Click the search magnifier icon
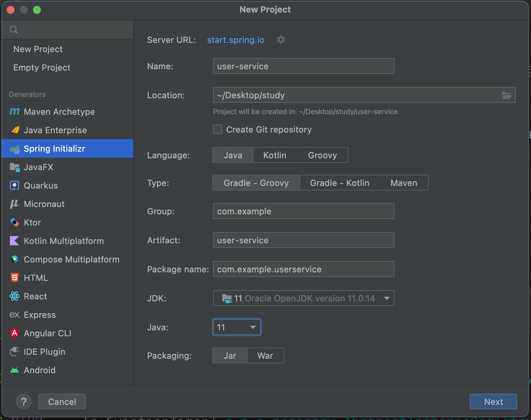Viewport: 531px width, 420px height. (14, 30)
